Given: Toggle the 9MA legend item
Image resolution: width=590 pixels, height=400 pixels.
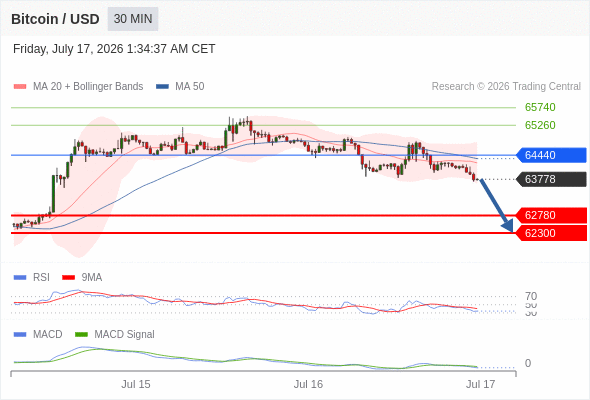Looking at the screenshot, I should [x=82, y=277].
